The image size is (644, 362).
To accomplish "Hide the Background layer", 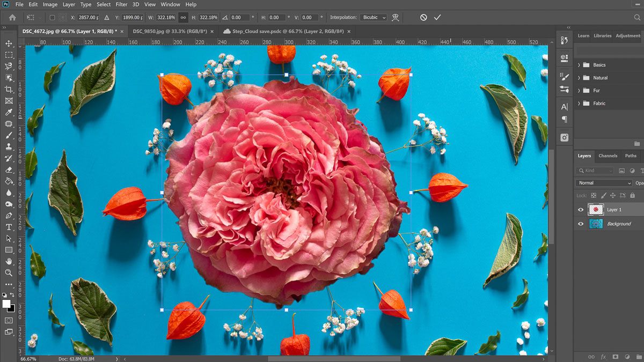I will click(x=580, y=223).
